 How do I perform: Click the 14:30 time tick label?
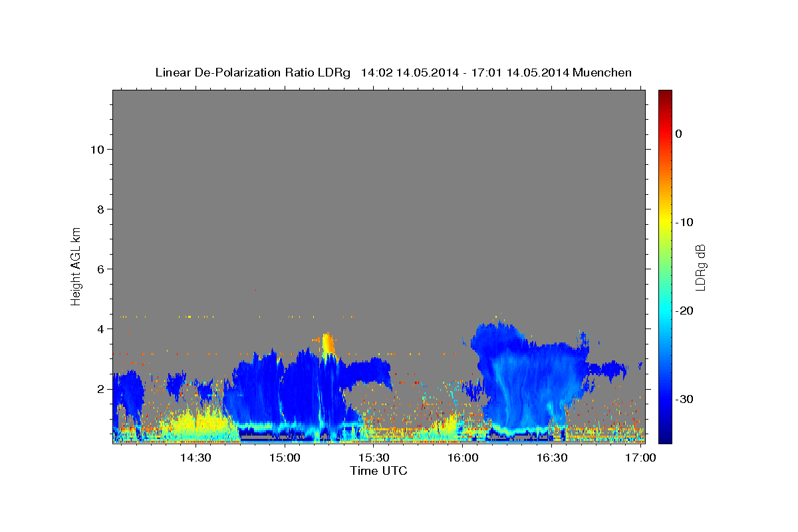[x=196, y=458]
